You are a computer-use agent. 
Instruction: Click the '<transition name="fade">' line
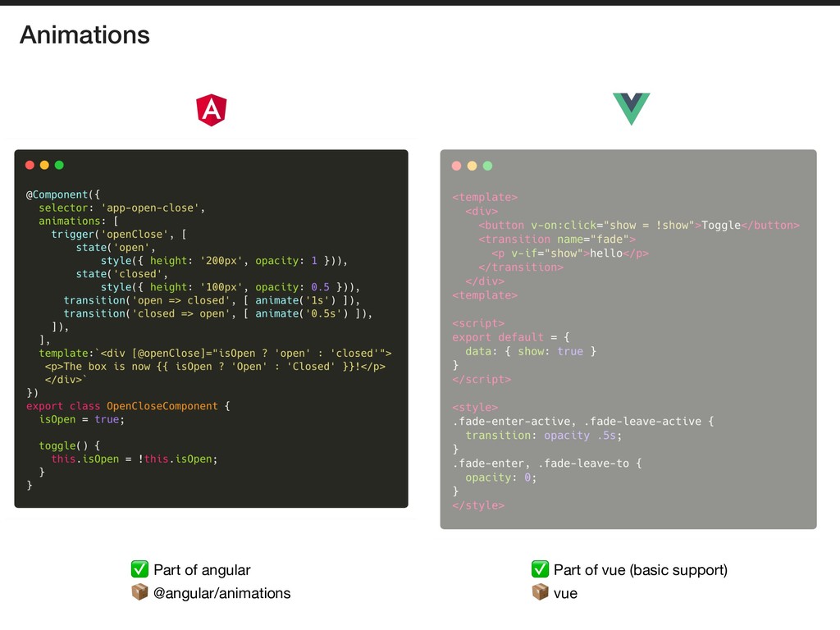pos(557,239)
